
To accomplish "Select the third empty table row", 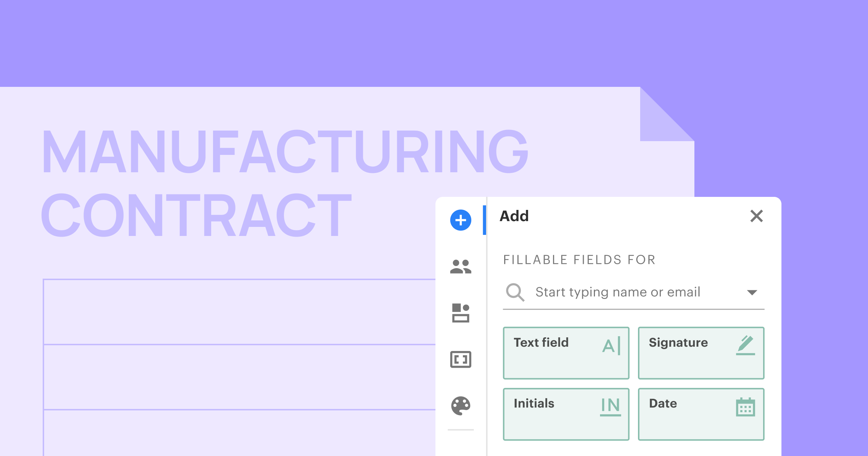I will [x=239, y=432].
